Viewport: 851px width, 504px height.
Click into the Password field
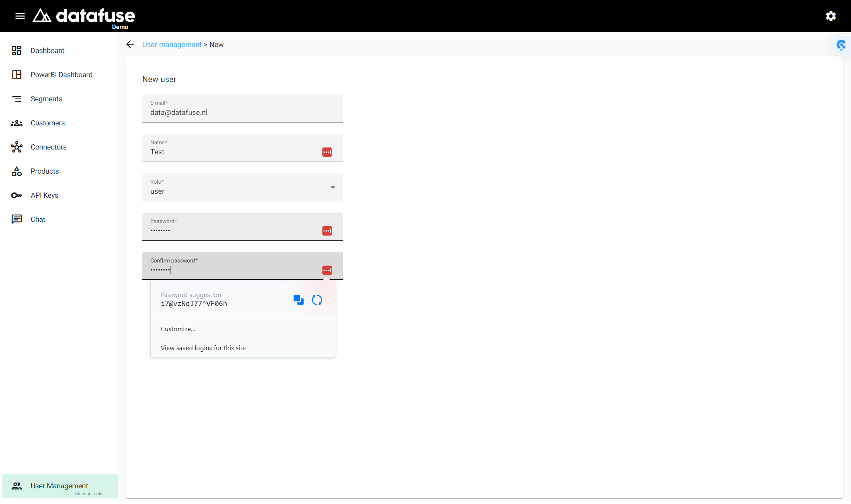pyautogui.click(x=243, y=227)
